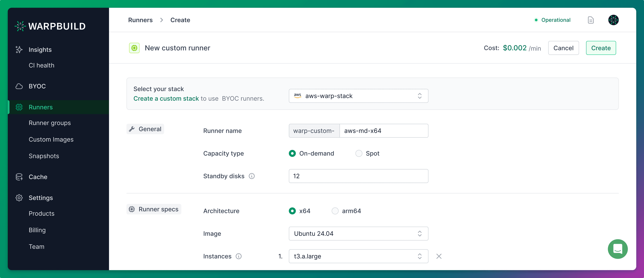Viewport: 644px width, 278px height.
Task: Open Custom Images in sidebar
Action: tap(51, 140)
